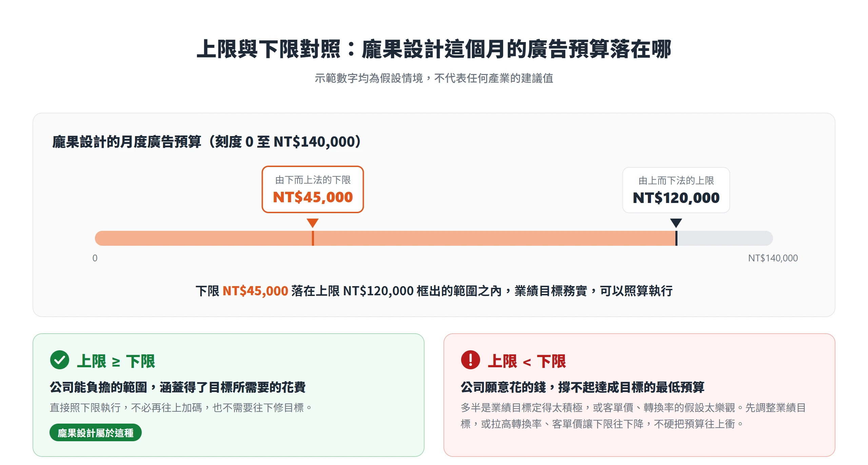
Task: Click the line 公司能負擔的範圍，涵蓋得了目標所需要的花費
Action: (x=178, y=387)
